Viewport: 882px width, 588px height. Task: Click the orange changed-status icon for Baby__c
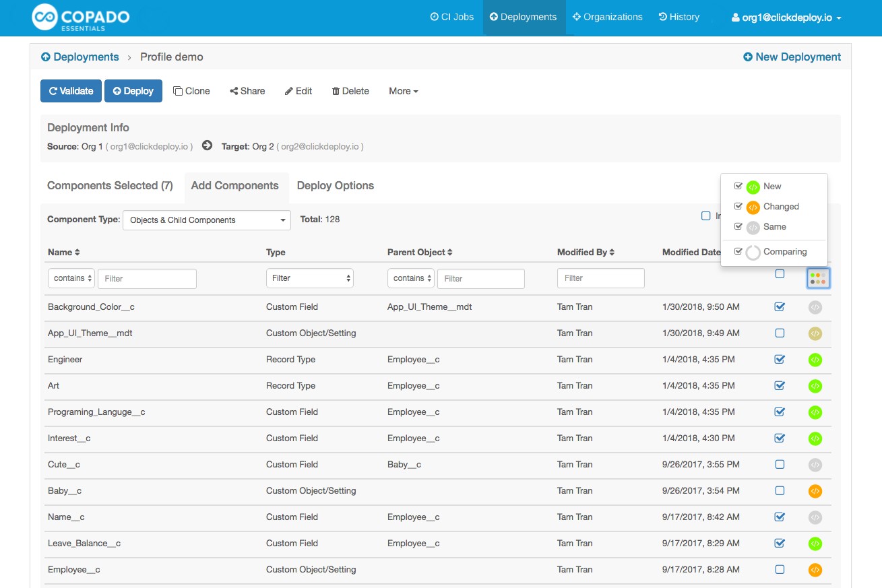pyautogui.click(x=815, y=491)
